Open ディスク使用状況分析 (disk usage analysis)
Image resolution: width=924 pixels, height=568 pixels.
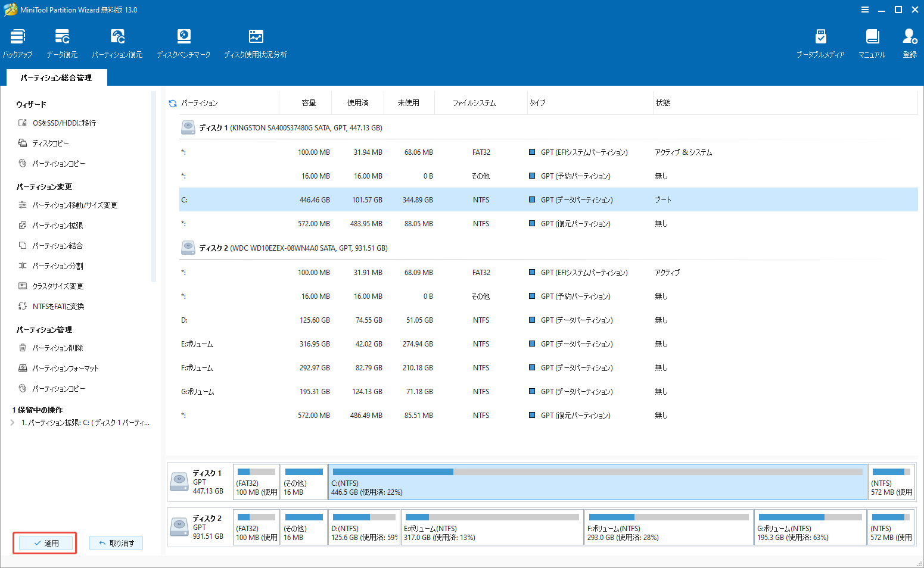click(256, 42)
